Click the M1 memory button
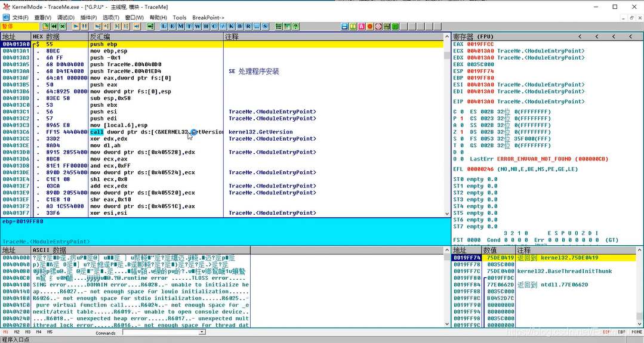The image size is (644, 343). click(6, 332)
